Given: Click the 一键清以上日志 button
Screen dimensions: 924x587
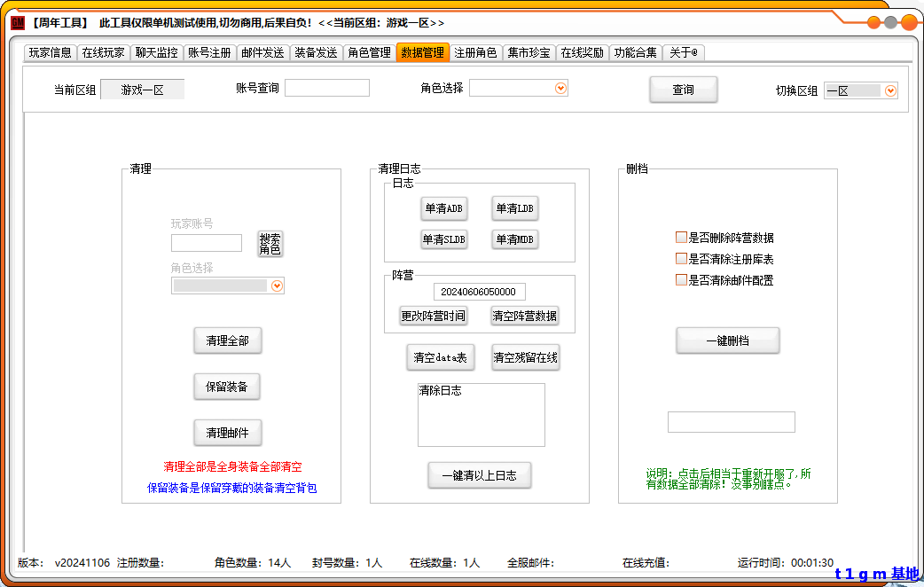Looking at the screenshot, I should pos(479,475).
